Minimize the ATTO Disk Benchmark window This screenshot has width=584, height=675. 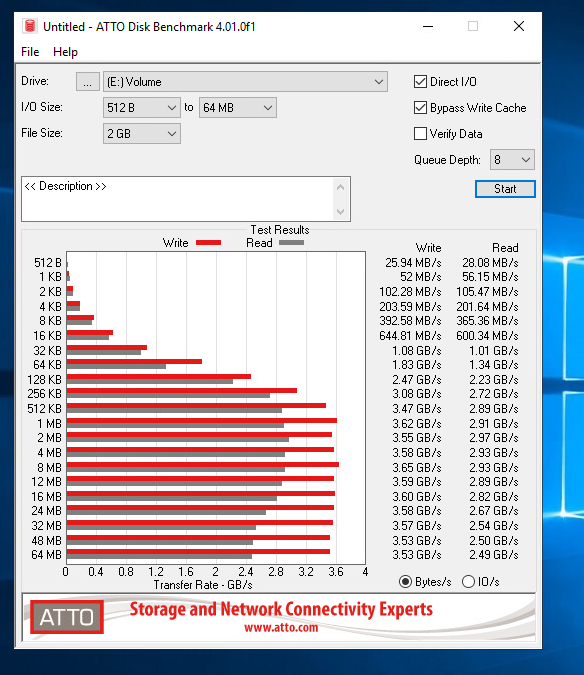(428, 26)
